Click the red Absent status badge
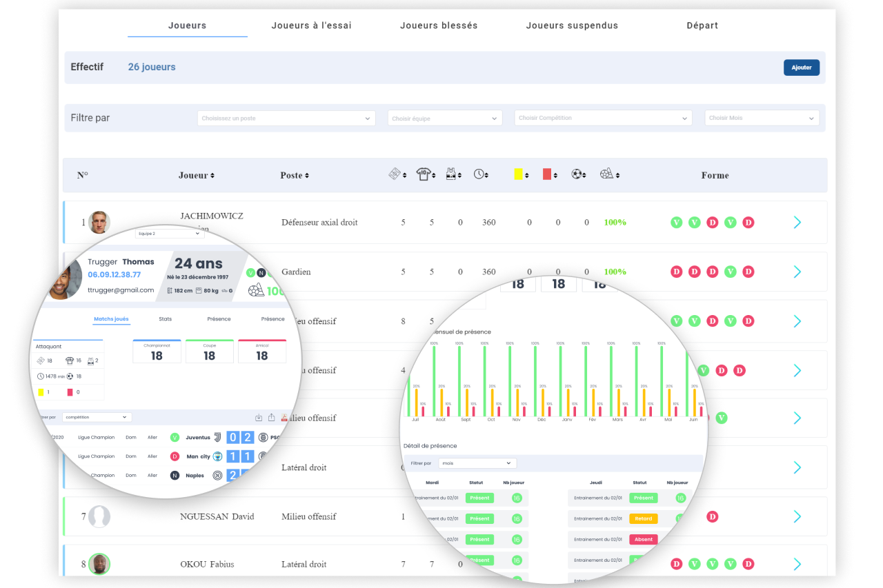The height and width of the screenshot is (588, 883). coord(644,540)
